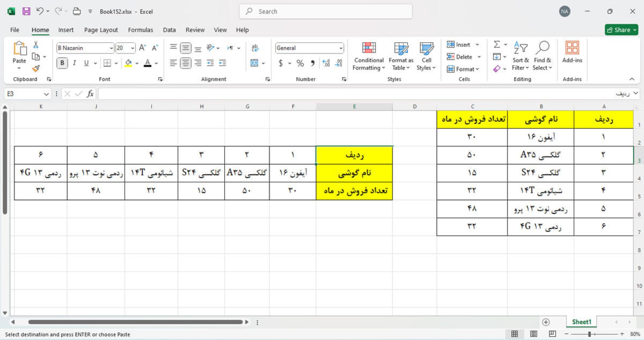Click the Share button
This screenshot has height=340, width=644.
click(x=621, y=30)
